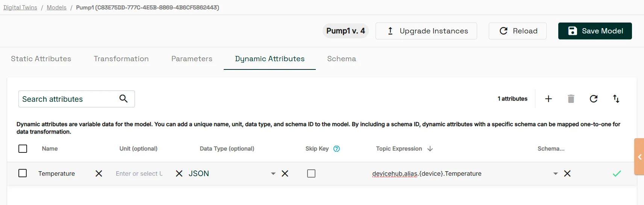
Task: Clear the unit field with its X
Action: pyautogui.click(x=179, y=173)
